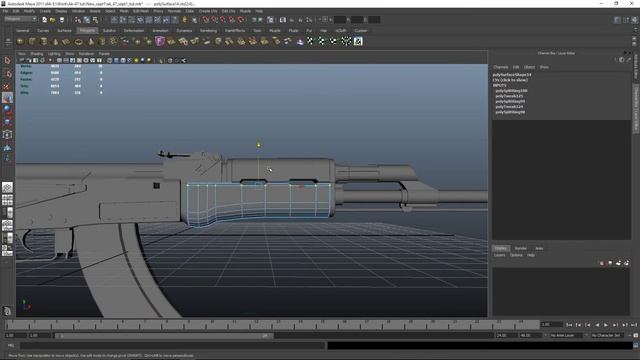Open Channels menu in Channel Box
This screenshot has width=640, height=360.
coord(500,67)
